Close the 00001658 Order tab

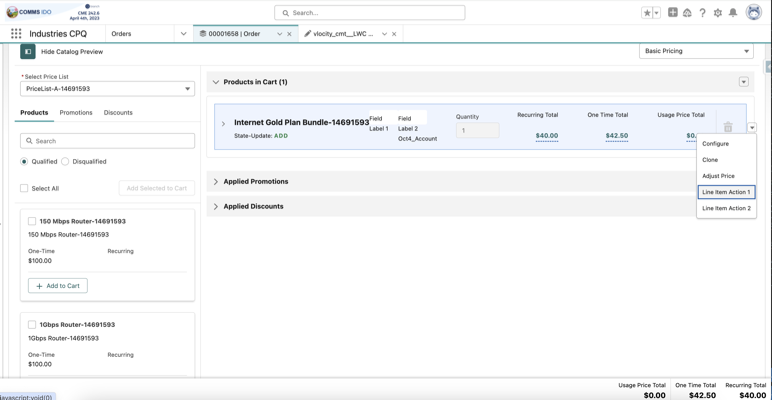coord(290,34)
